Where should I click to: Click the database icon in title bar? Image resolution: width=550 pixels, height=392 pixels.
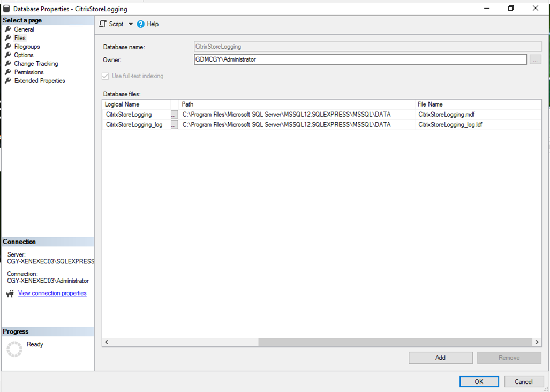pyautogui.click(x=6, y=9)
